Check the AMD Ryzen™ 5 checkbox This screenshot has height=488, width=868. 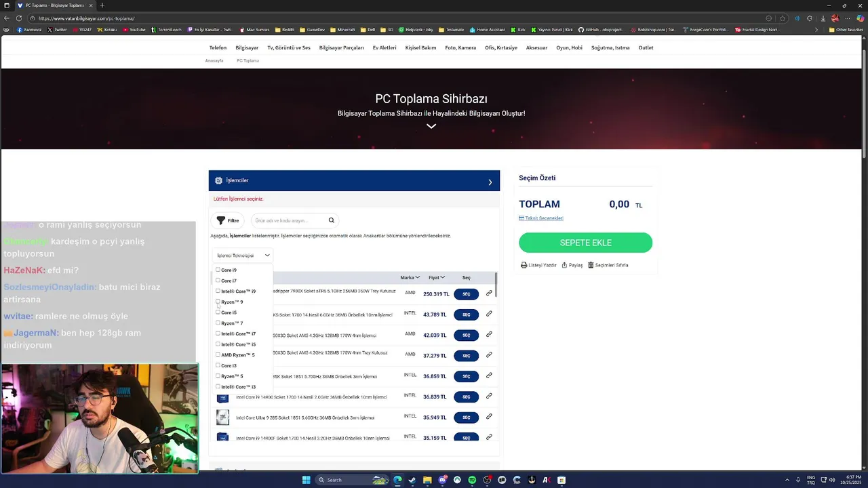(x=218, y=354)
